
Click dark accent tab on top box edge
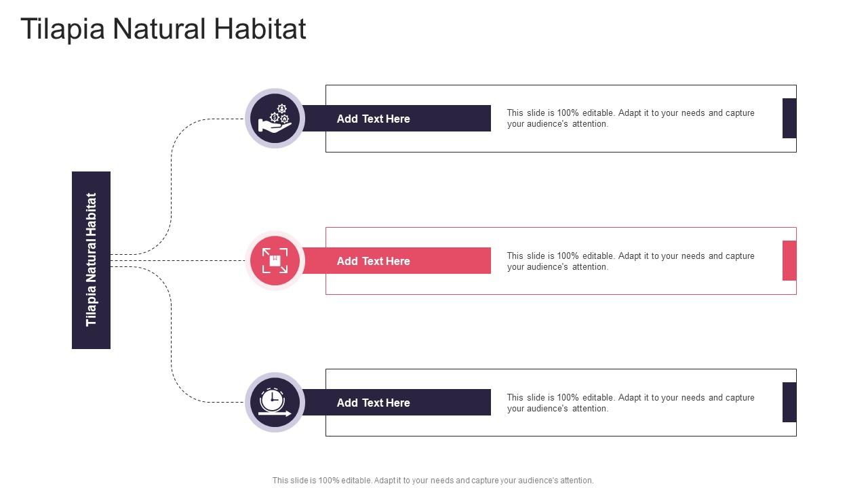tap(789, 118)
